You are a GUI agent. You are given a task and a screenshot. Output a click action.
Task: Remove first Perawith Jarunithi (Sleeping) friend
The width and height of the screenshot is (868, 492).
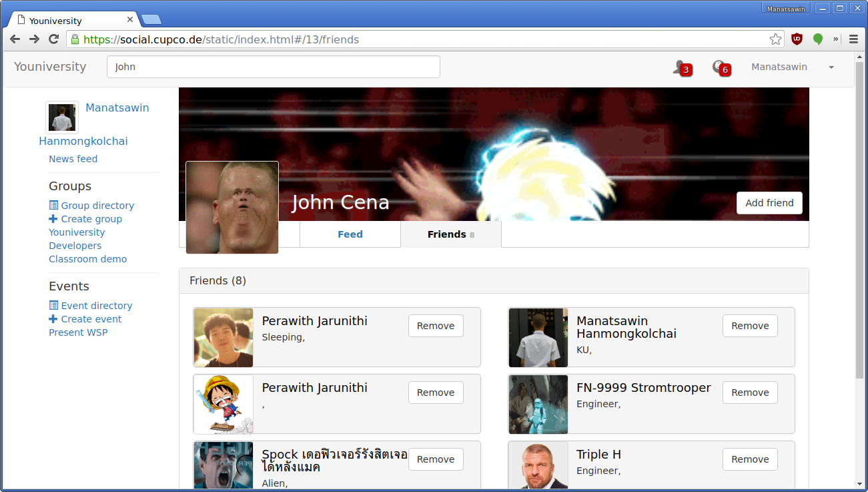[x=436, y=326]
